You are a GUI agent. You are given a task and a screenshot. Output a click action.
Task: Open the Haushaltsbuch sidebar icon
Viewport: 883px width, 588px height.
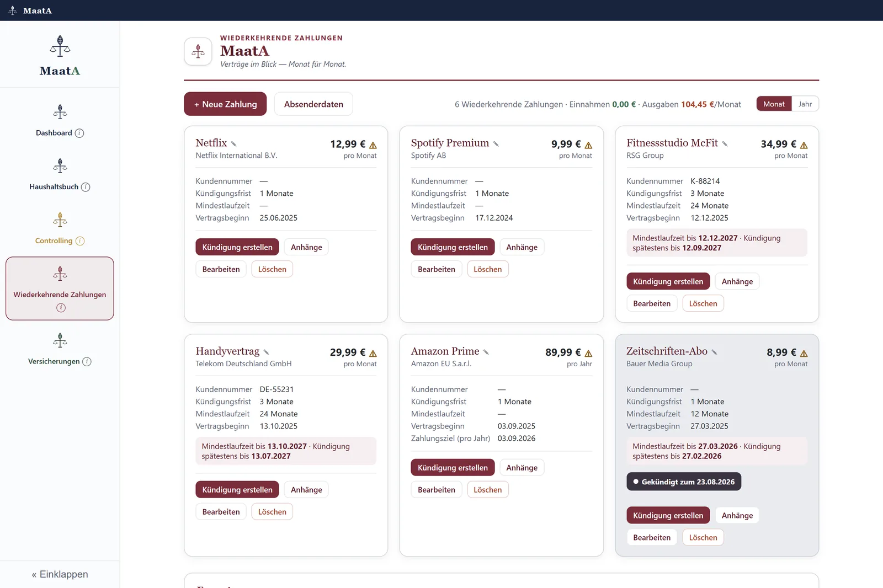(x=60, y=165)
